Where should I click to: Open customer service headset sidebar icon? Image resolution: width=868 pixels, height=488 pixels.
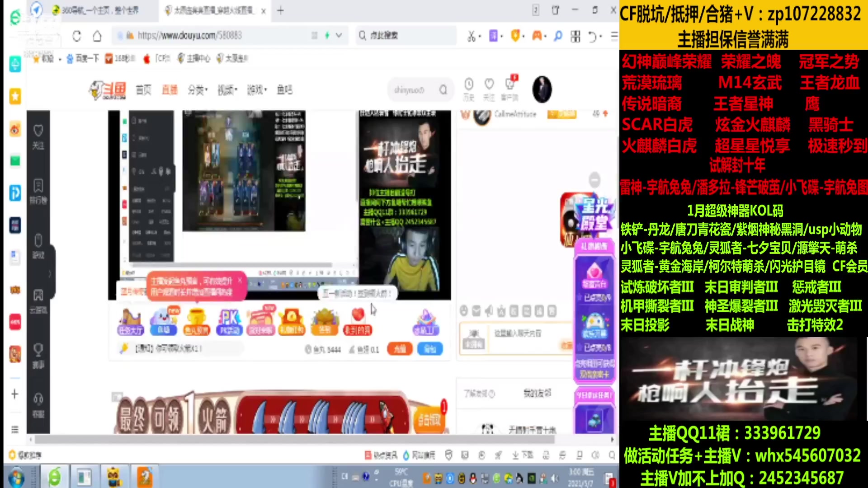pos(38,405)
